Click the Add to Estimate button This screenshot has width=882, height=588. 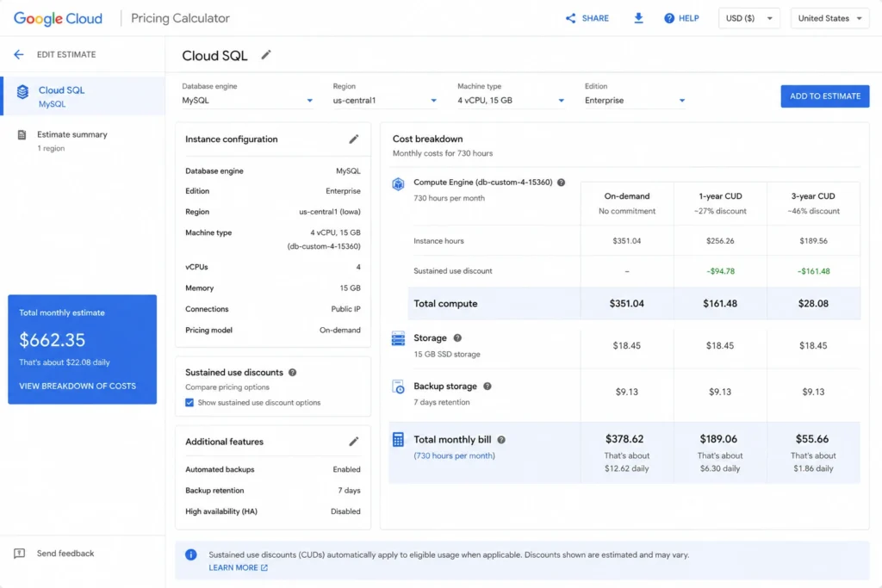tap(824, 96)
